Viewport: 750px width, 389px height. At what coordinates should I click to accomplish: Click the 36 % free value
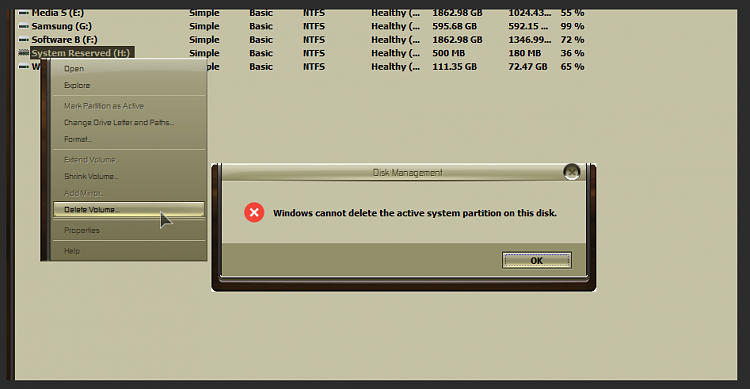pyautogui.click(x=573, y=53)
